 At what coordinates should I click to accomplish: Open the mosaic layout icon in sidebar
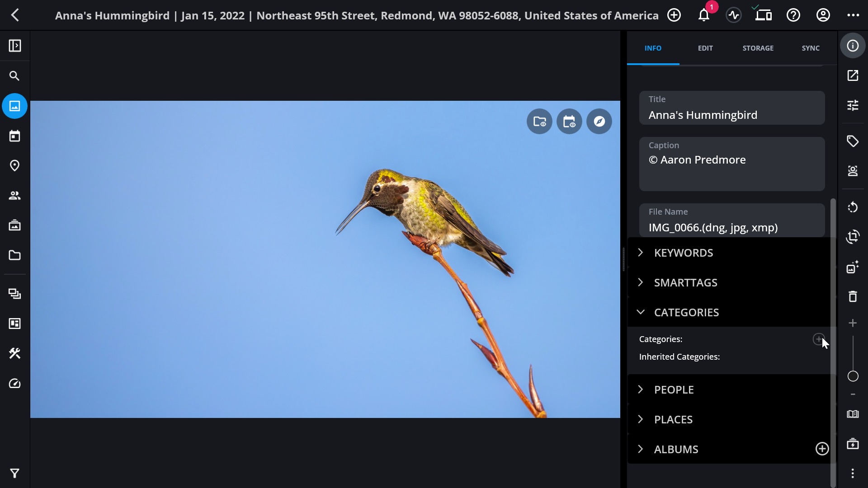(15, 324)
